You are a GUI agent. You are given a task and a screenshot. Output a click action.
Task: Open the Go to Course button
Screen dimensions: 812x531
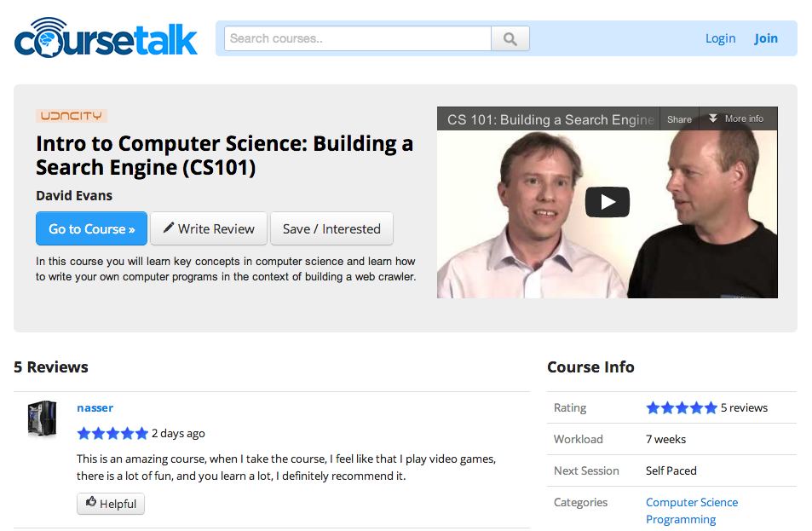pos(91,228)
